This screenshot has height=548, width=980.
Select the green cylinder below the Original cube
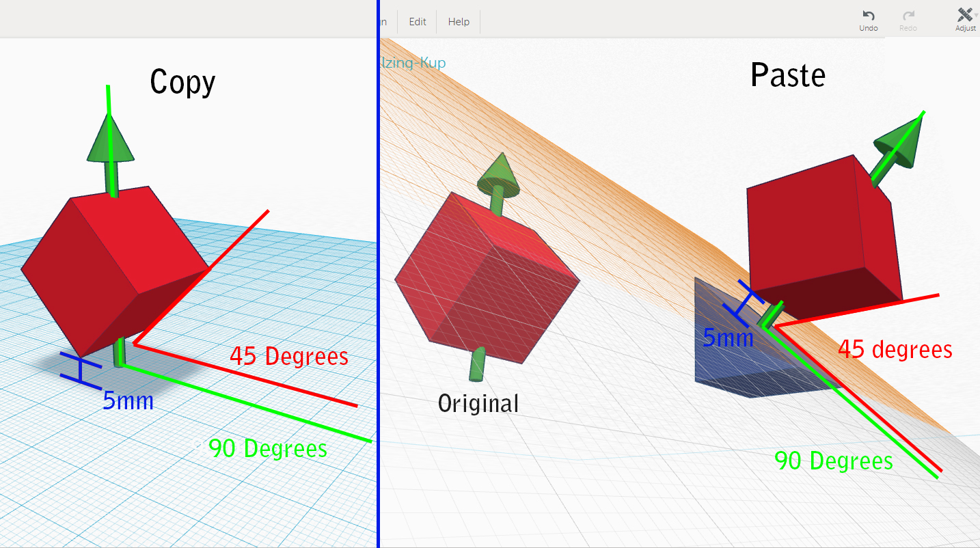coord(477,364)
